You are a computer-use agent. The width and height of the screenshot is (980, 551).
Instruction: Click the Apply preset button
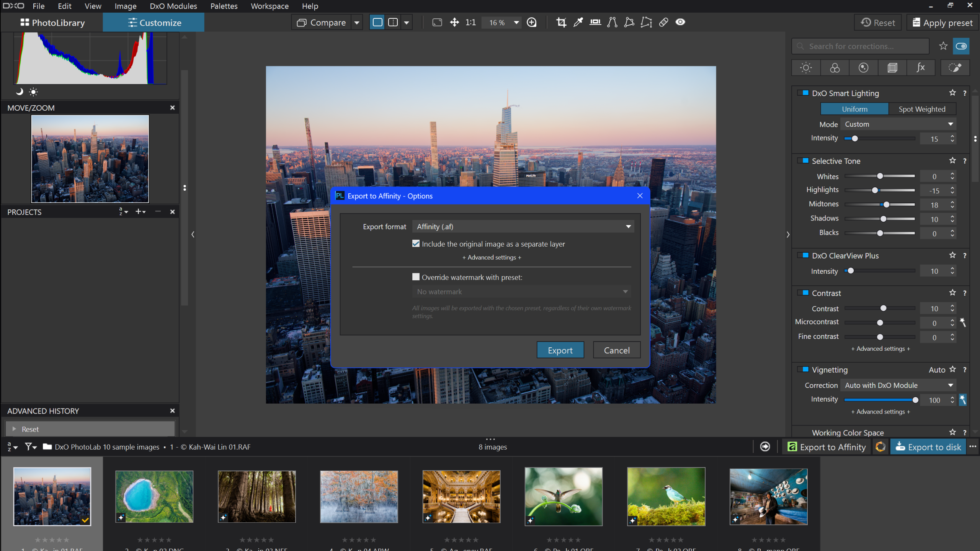pos(942,23)
